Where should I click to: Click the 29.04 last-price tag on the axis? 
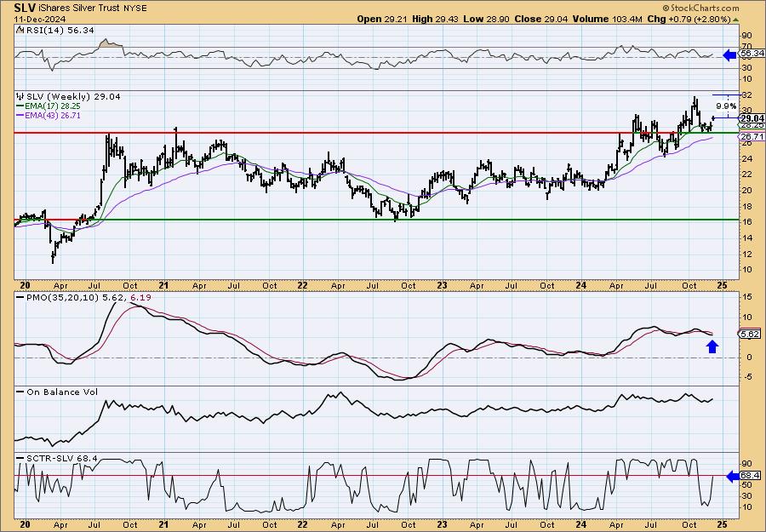[x=752, y=118]
